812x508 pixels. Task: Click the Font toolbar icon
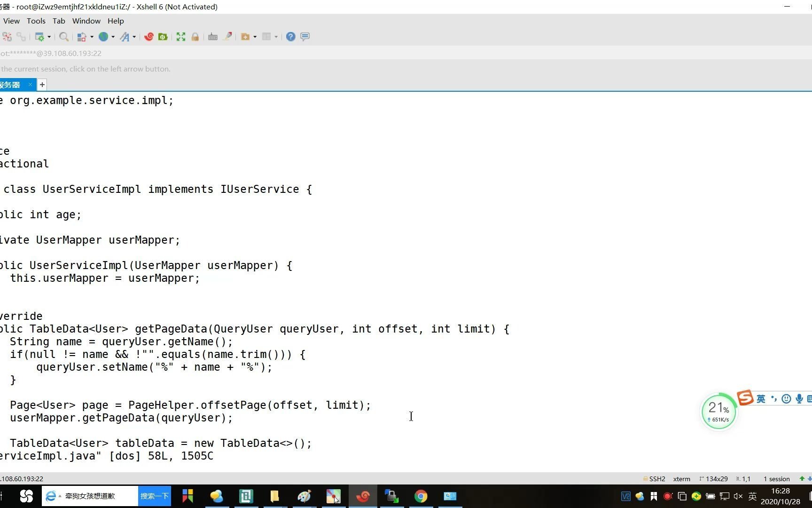[125, 37]
